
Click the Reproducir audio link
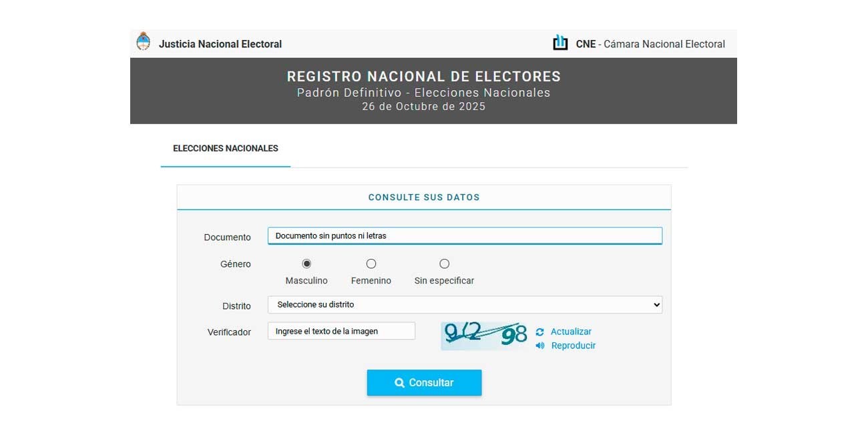pos(573,346)
